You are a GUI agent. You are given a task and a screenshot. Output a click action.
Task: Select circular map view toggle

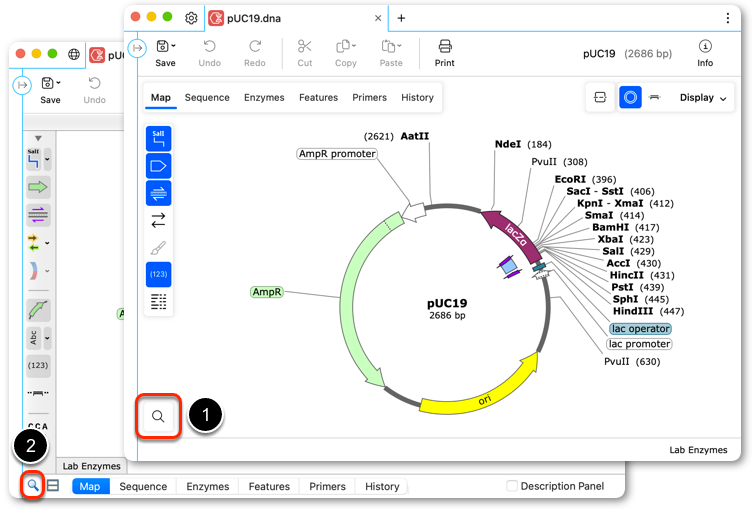click(630, 97)
